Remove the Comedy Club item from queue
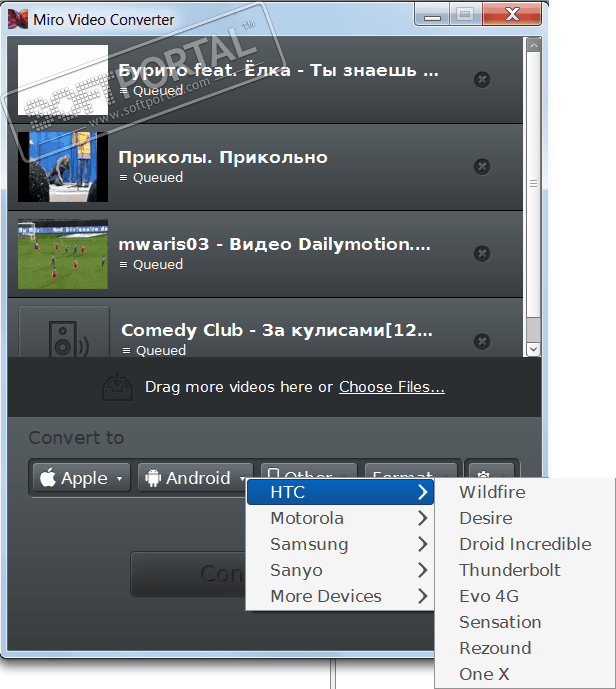This screenshot has height=689, width=616. [482, 341]
